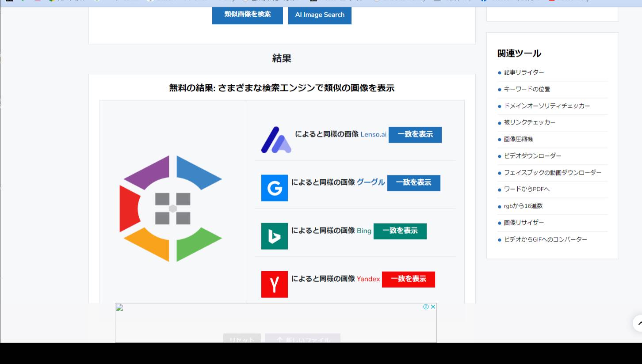The height and width of the screenshot is (364, 642).
Task: Close the bottom banner advertisement
Action: [x=433, y=307]
